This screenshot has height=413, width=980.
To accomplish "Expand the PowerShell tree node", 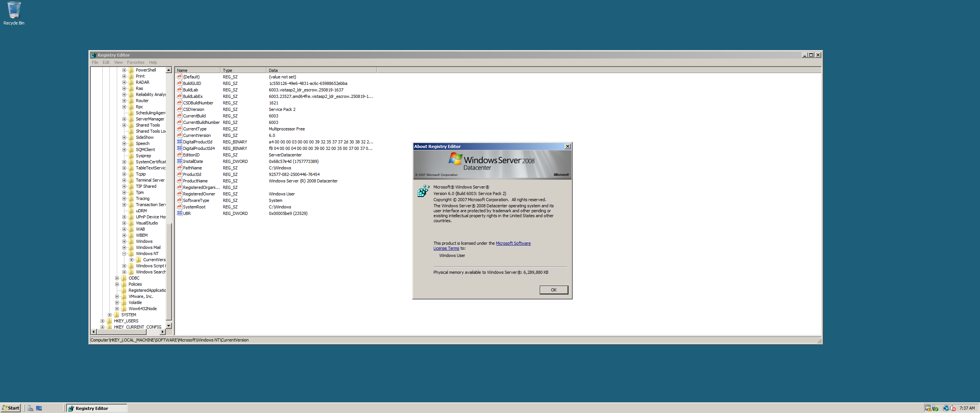I will pos(124,70).
